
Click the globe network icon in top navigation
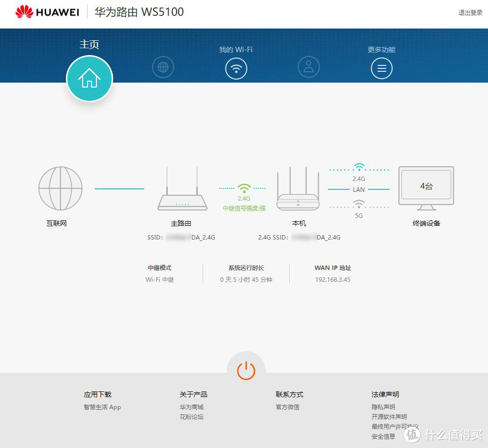(163, 67)
